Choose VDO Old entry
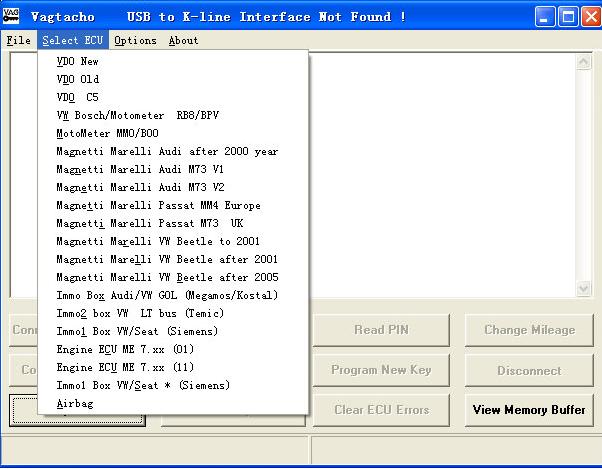Image resolution: width=602 pixels, height=469 pixels. click(173, 79)
